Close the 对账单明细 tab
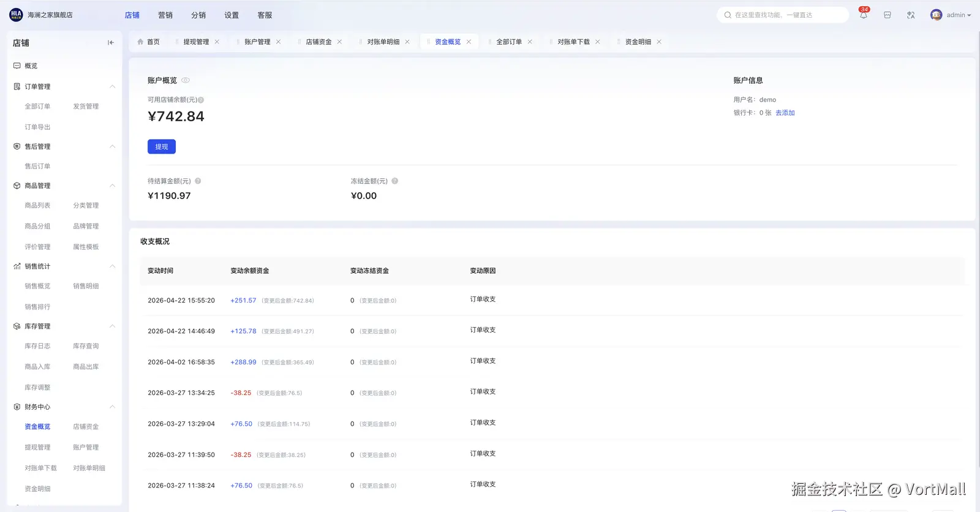The width and height of the screenshot is (980, 512). coord(407,42)
